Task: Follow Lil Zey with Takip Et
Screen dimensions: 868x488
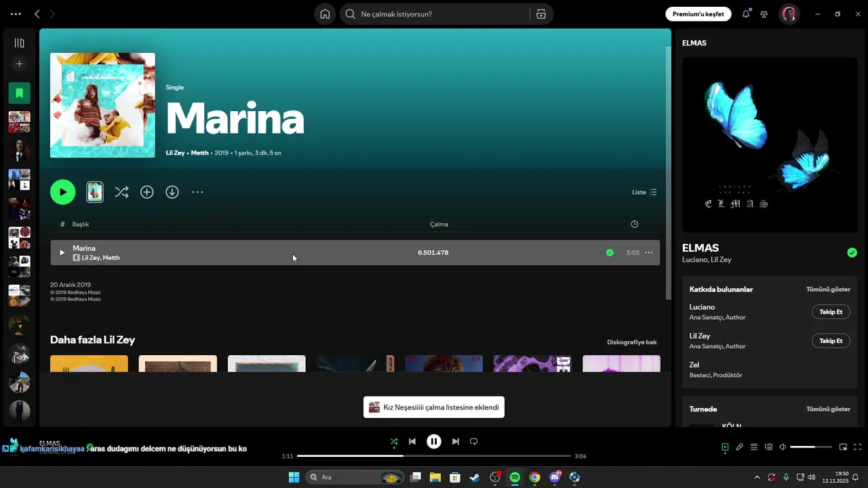Action: click(x=831, y=341)
